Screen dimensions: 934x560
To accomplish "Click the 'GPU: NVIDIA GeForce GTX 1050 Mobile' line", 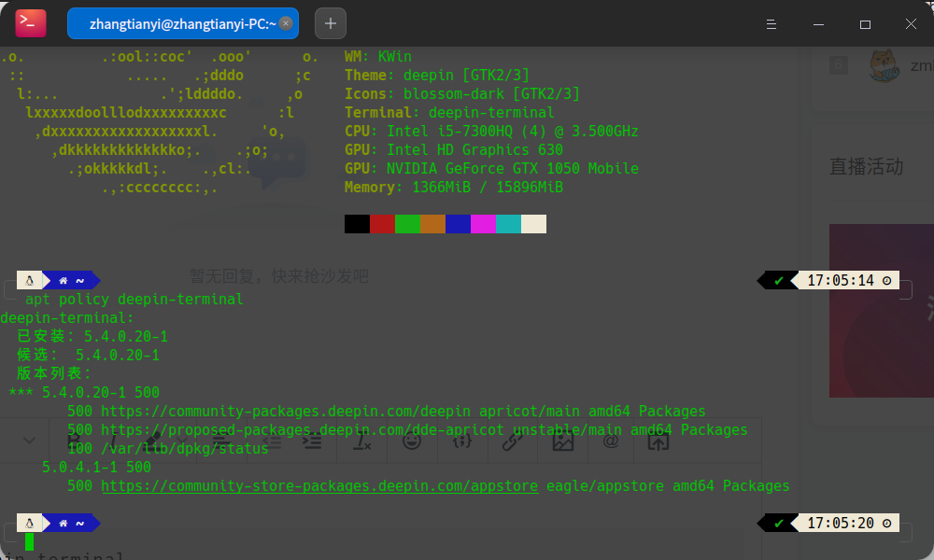I will [491, 168].
